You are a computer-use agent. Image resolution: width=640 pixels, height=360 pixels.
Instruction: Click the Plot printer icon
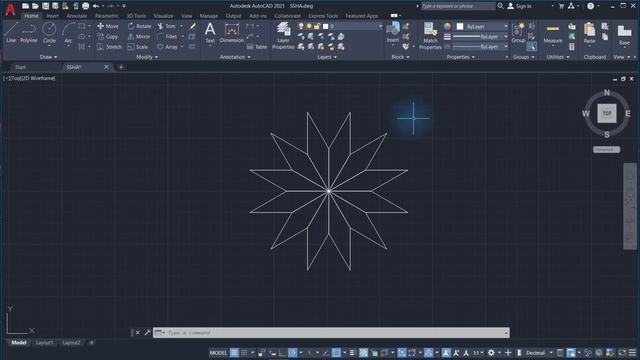click(x=85, y=6)
